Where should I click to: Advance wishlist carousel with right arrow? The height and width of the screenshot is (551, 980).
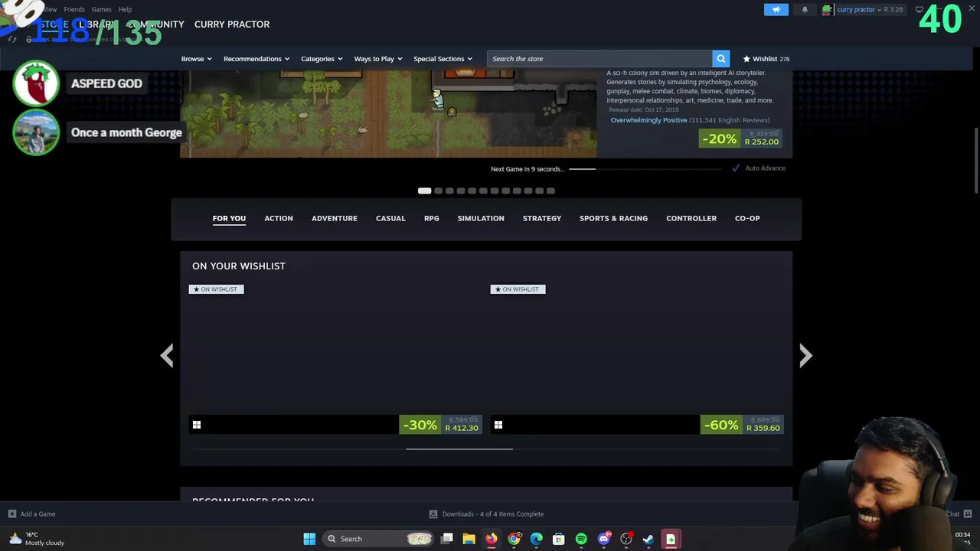click(805, 355)
